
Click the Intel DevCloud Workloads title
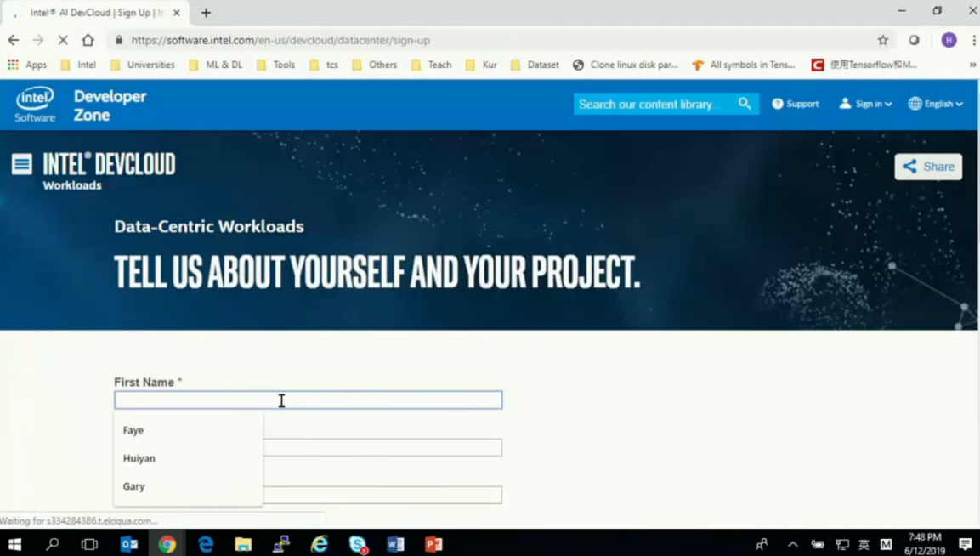click(x=109, y=171)
